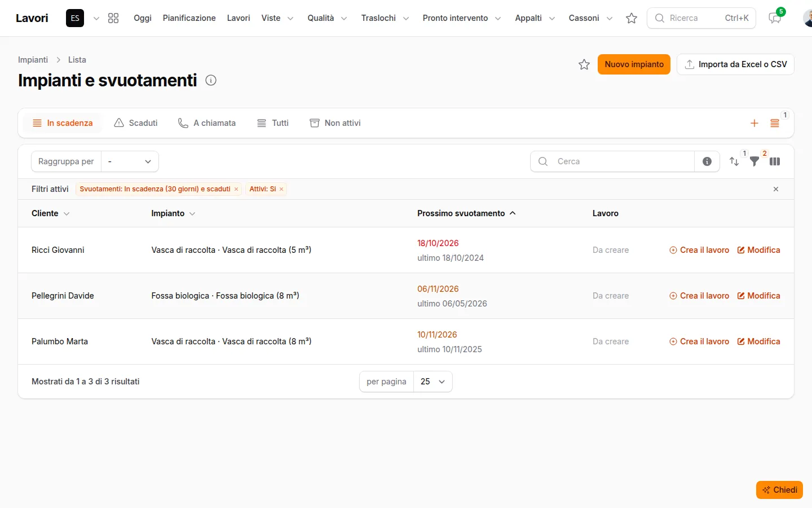Open the sort order icon
Screen dimensions: 812x508
tap(734, 161)
